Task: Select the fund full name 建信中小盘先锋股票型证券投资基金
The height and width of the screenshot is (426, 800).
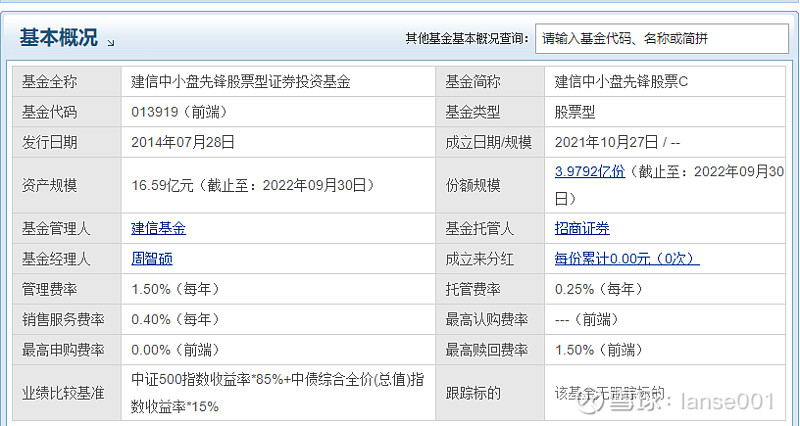Action: click(x=240, y=82)
